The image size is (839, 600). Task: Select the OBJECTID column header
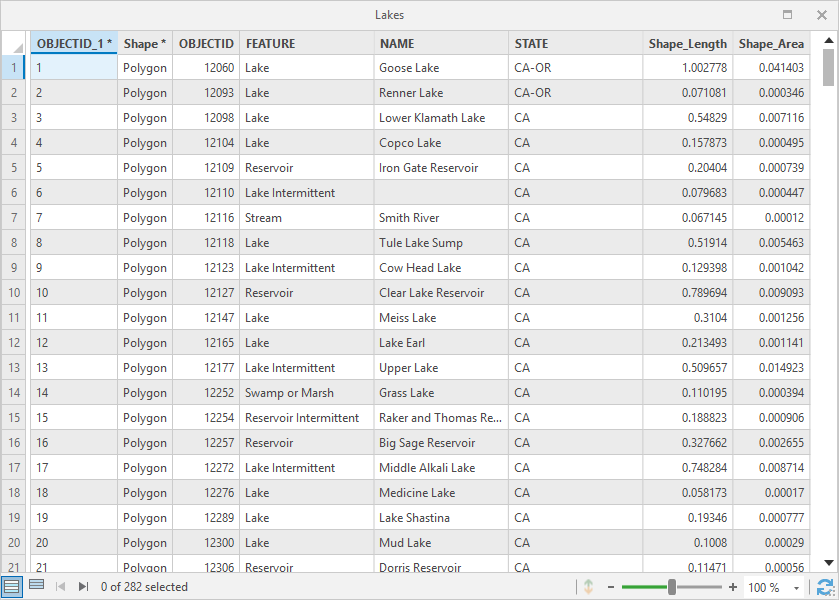coord(206,43)
